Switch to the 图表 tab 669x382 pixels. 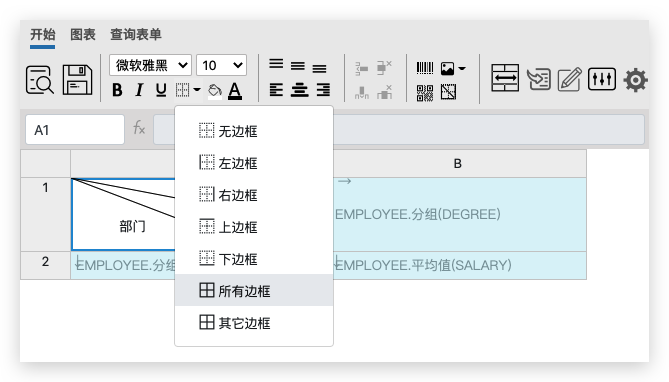pyautogui.click(x=83, y=35)
